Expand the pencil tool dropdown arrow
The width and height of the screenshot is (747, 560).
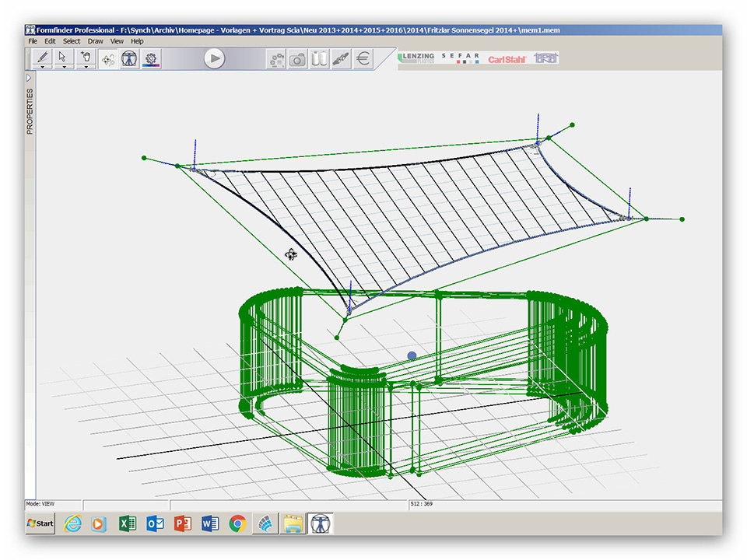coord(42,68)
